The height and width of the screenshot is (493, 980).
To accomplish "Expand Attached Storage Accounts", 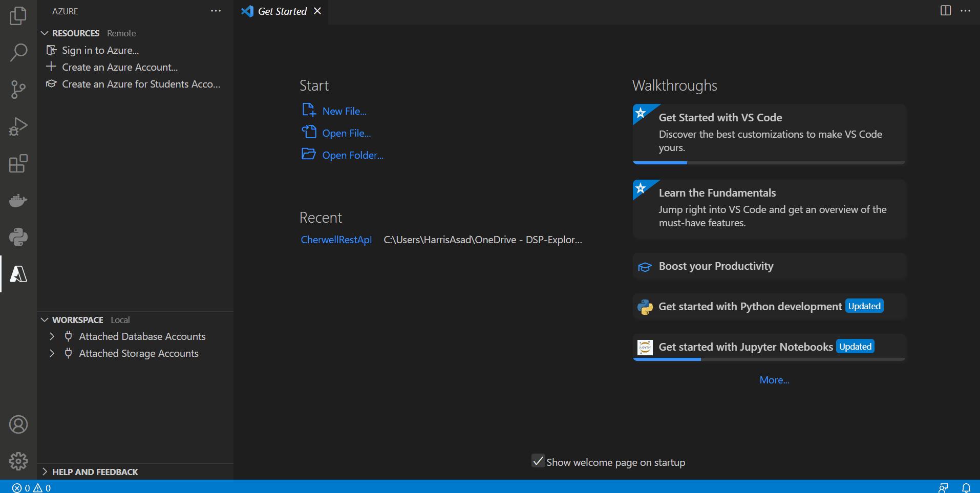I will tap(52, 353).
